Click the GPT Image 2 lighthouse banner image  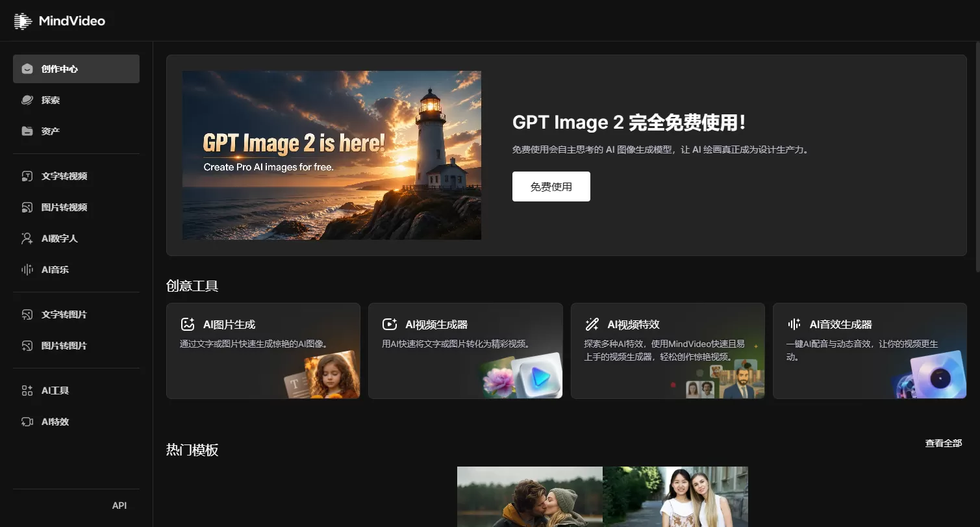coord(332,155)
